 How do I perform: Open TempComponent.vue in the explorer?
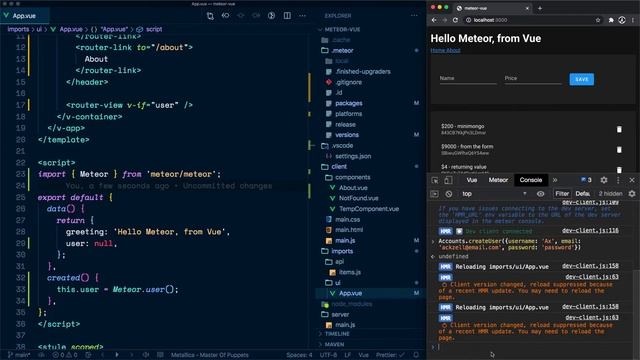(x=369, y=209)
